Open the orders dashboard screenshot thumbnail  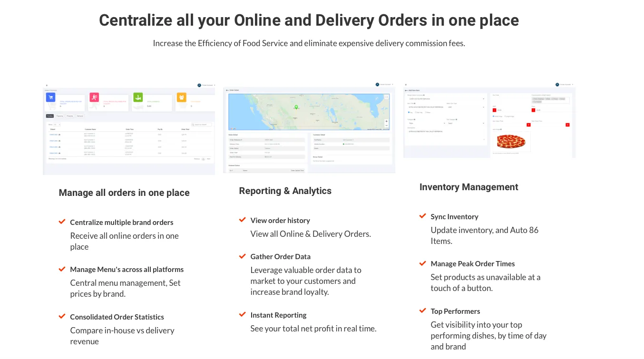click(129, 128)
